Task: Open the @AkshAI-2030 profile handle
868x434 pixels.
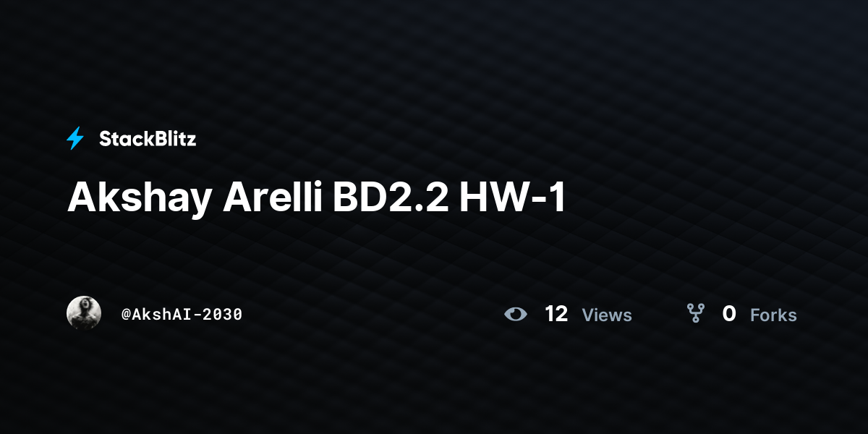Action: click(182, 315)
